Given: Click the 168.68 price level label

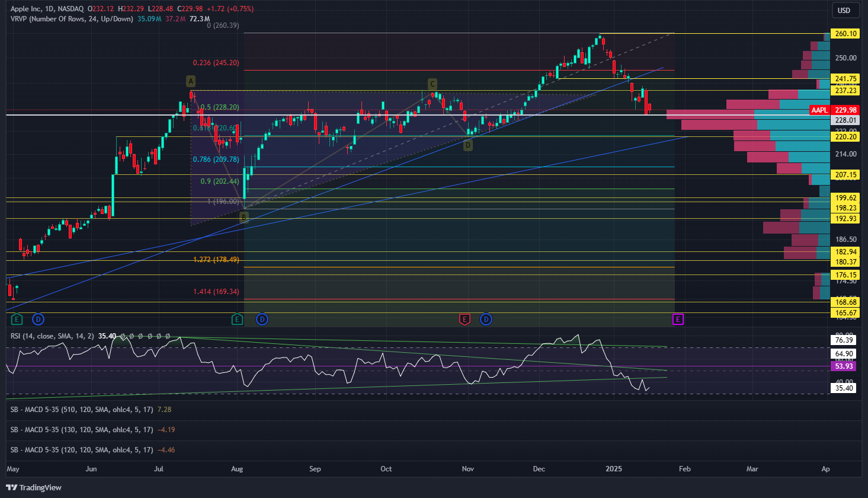Looking at the screenshot, I should 845,302.
